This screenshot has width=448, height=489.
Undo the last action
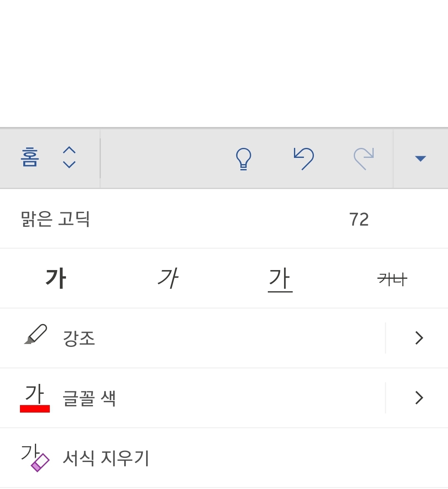click(304, 159)
